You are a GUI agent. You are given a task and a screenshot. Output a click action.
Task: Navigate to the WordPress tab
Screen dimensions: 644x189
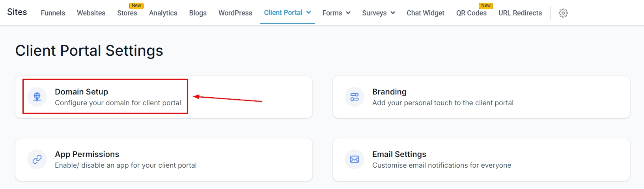point(235,13)
